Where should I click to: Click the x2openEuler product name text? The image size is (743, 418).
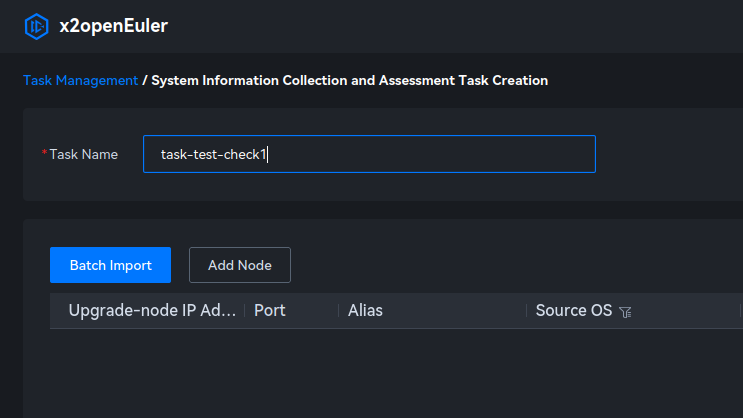tap(113, 26)
